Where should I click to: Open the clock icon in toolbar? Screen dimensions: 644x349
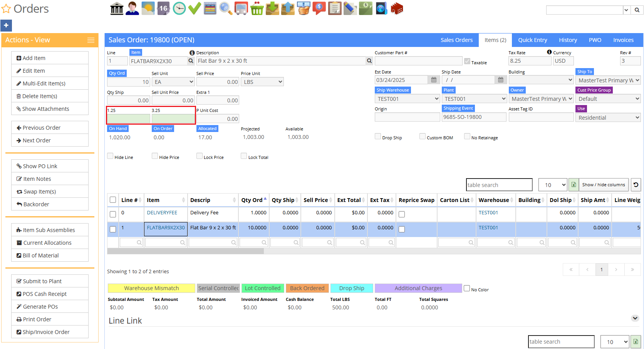[179, 8]
